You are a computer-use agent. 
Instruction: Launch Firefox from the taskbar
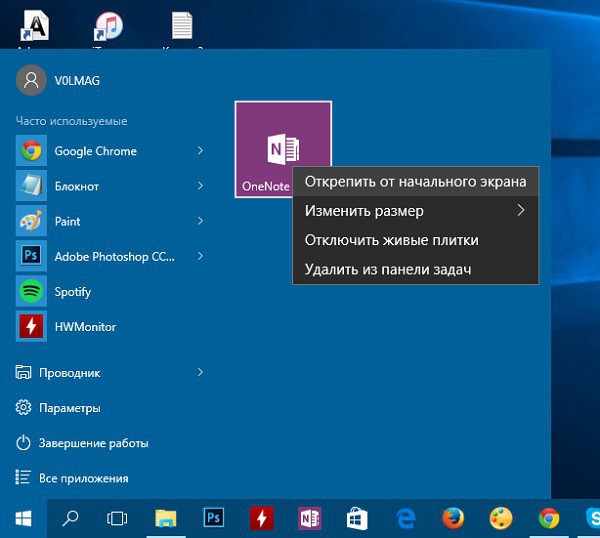[x=453, y=518]
